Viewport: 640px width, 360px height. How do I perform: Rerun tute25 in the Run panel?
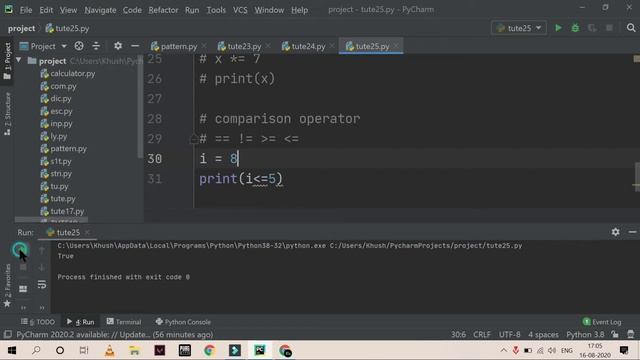click(19, 249)
